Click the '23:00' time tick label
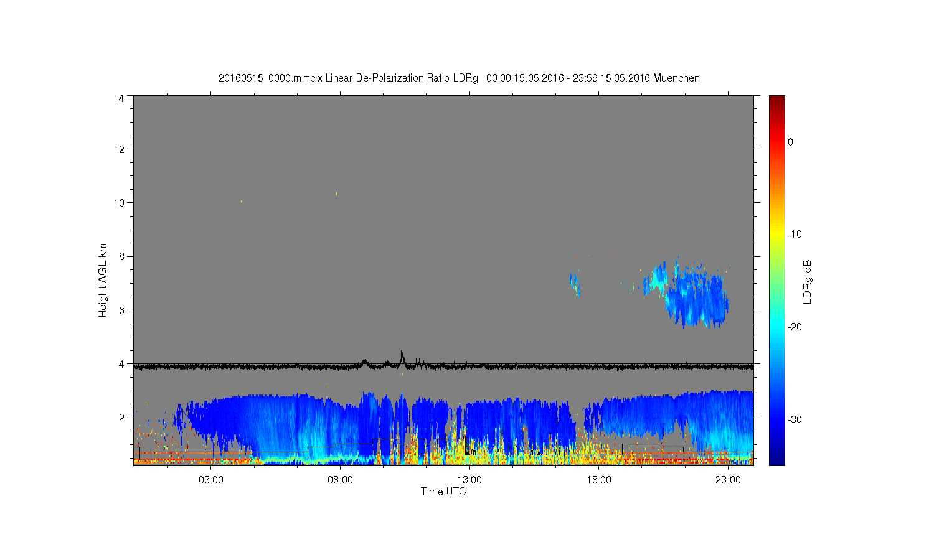 tap(728, 480)
